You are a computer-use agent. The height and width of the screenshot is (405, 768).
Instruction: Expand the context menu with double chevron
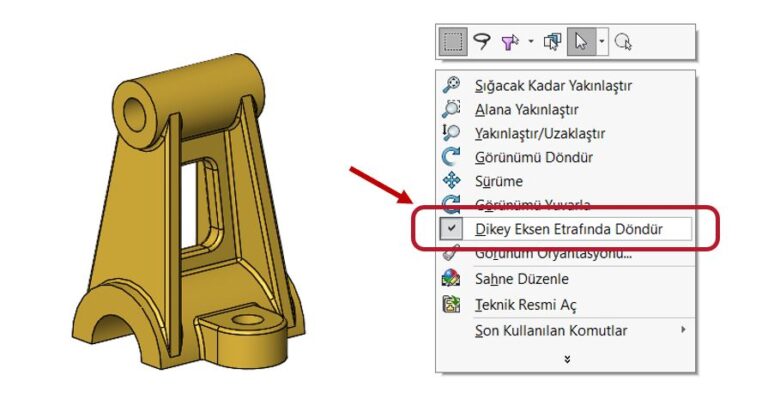point(567,359)
